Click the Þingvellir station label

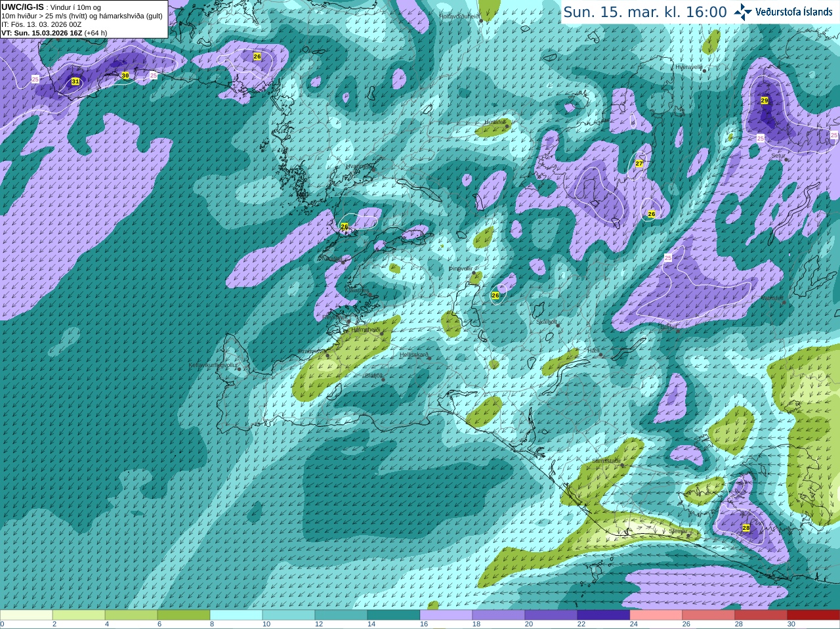[x=461, y=269]
